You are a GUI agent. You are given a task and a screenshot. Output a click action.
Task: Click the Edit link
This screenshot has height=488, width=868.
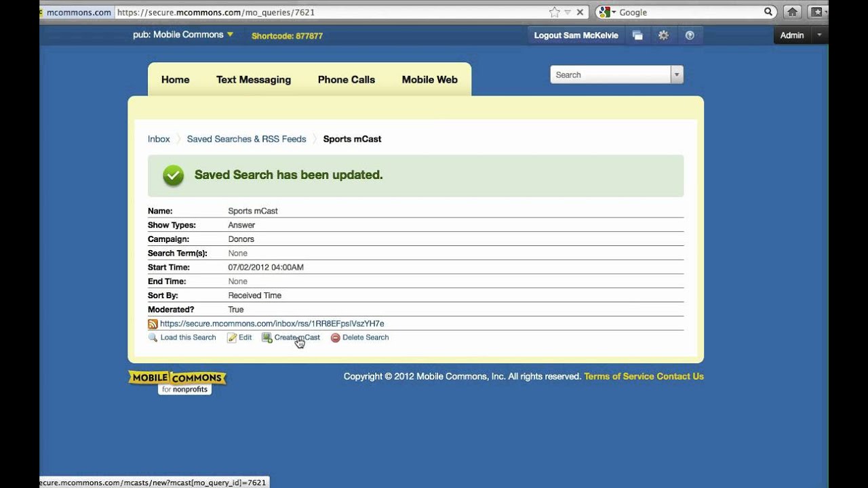245,338
